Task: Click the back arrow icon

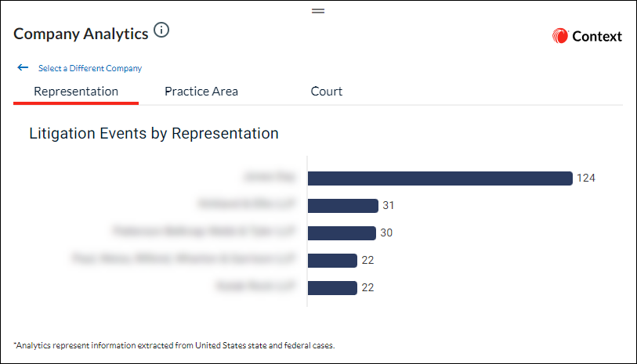Action: click(x=23, y=67)
